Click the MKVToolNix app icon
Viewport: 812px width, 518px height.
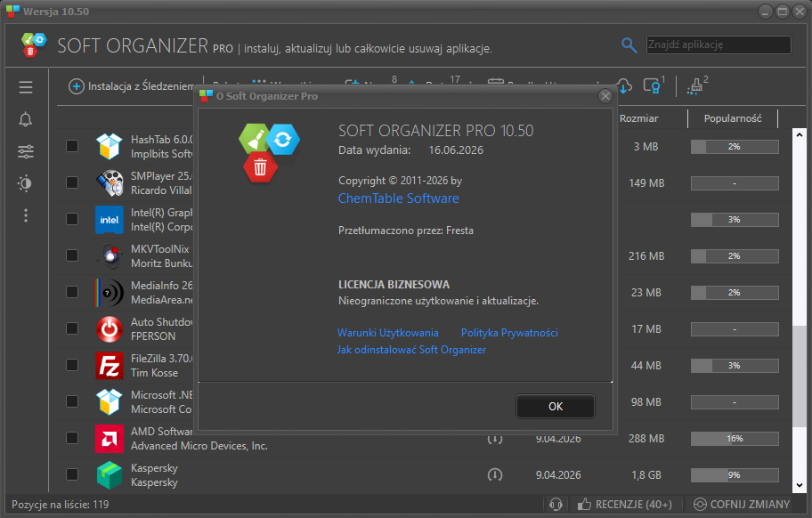[x=110, y=255]
